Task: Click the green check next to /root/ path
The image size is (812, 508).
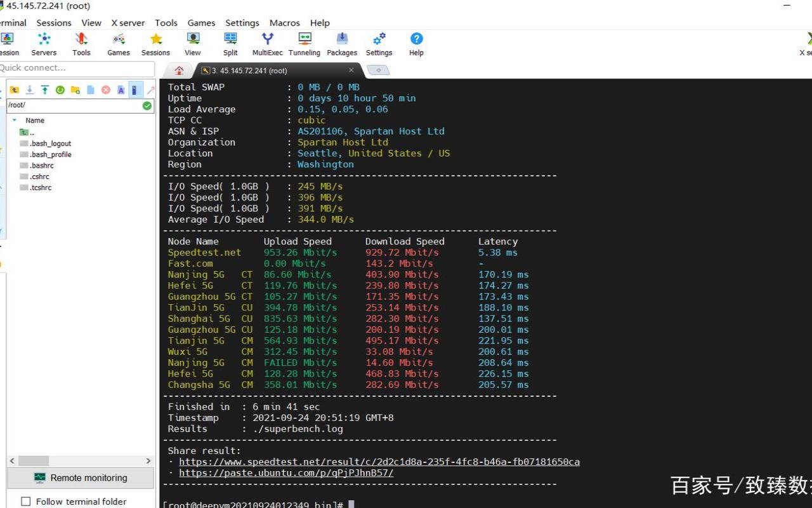Action: pyautogui.click(x=147, y=105)
